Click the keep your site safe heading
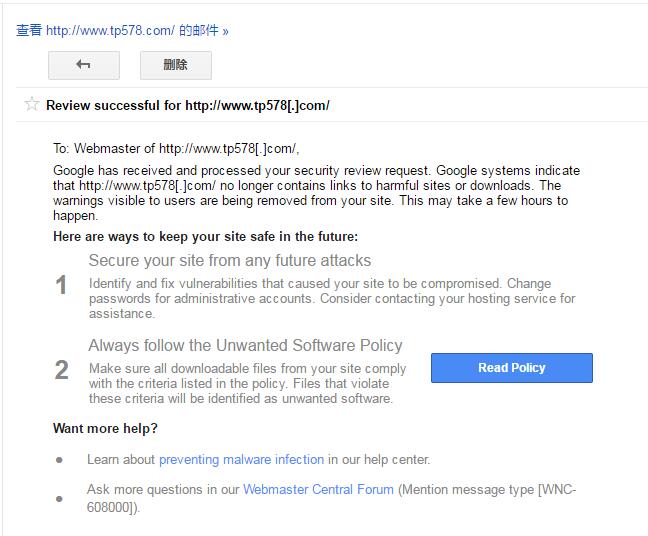The height and width of the screenshot is (536, 648). [x=205, y=237]
